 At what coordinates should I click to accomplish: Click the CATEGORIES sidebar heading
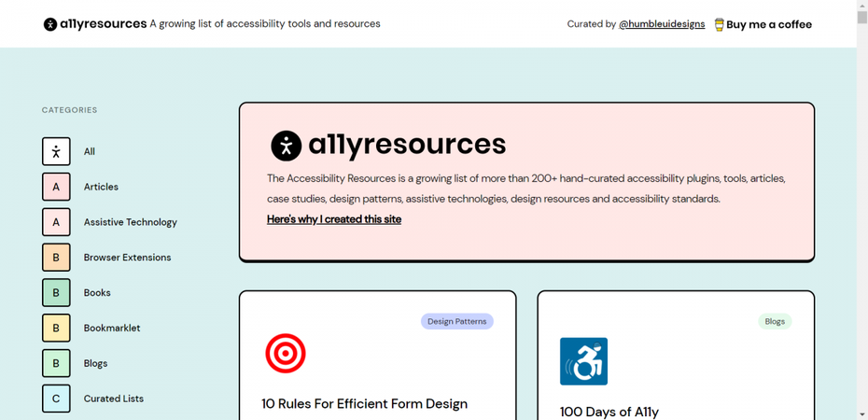pos(69,110)
